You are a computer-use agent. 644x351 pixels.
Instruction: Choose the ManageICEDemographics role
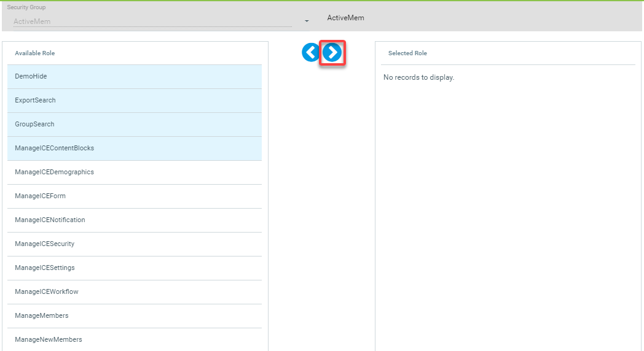coord(134,172)
